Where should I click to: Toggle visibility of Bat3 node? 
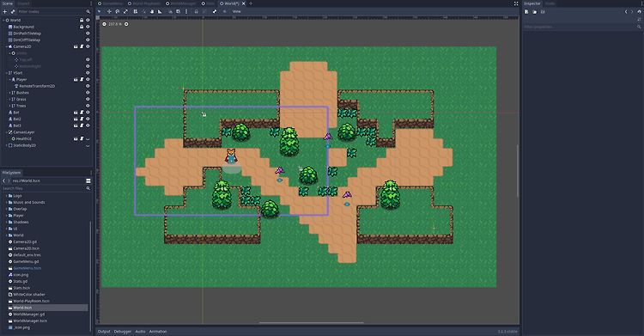88,125
